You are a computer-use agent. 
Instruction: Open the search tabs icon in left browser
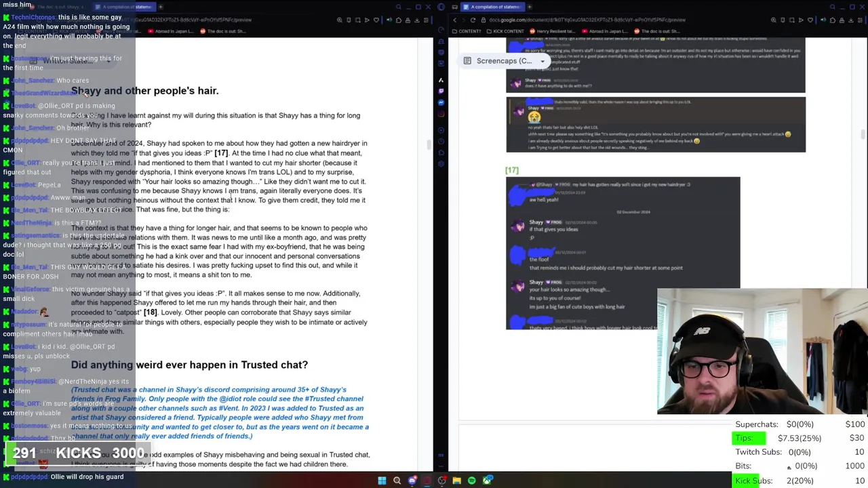pos(398,7)
